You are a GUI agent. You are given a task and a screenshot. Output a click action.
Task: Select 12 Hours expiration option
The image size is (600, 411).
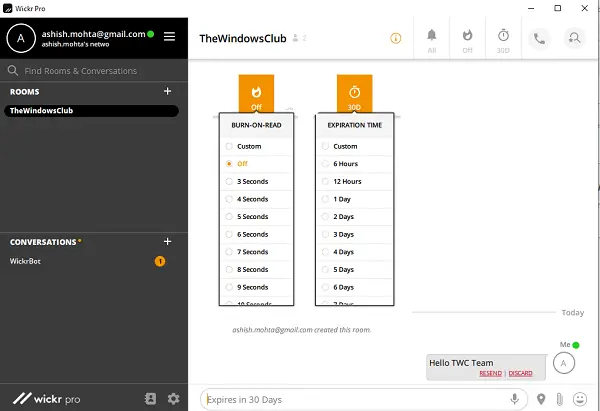[x=354, y=181]
